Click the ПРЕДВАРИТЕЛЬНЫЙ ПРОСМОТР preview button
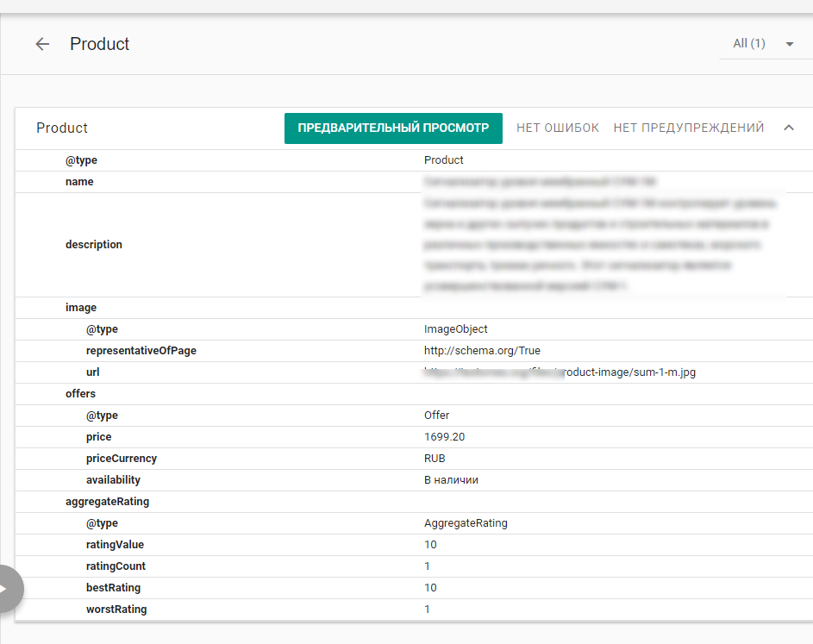The image size is (813, 644). point(393,128)
